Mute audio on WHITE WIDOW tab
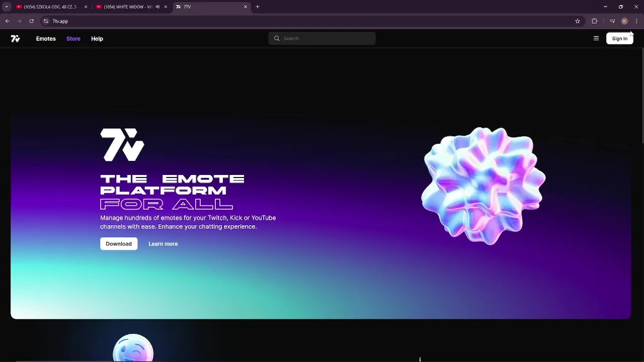 (x=157, y=7)
